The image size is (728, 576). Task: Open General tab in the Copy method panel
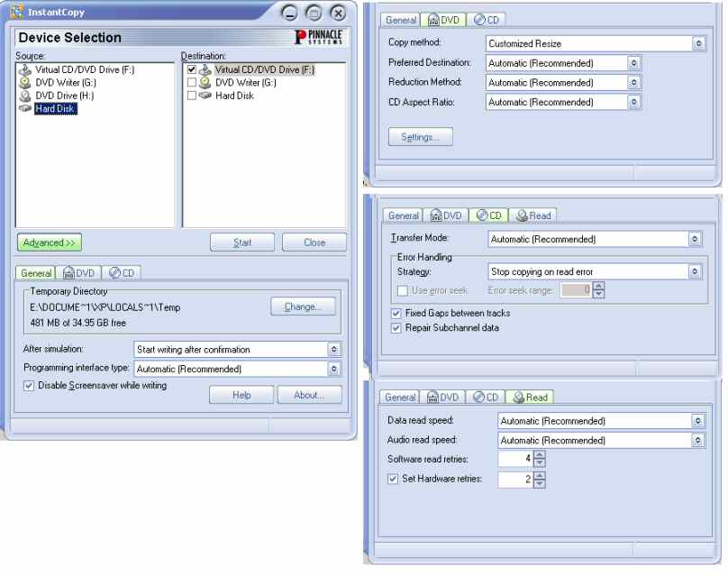(x=401, y=20)
